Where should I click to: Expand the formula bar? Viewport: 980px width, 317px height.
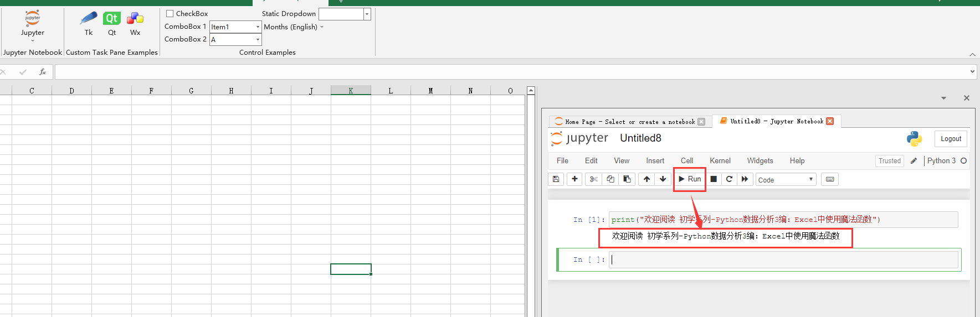click(x=972, y=71)
